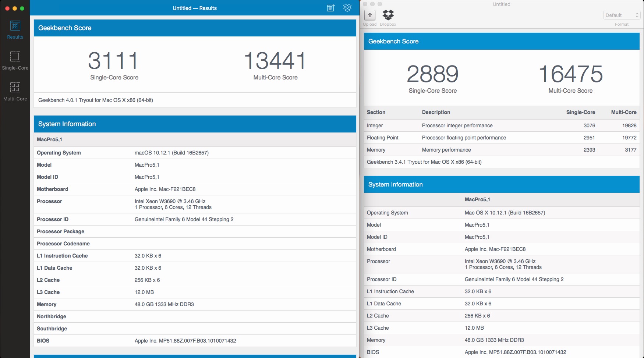The width and height of the screenshot is (644, 358).
Task: Click the Multi-Core sidebar label
Action: point(15,99)
